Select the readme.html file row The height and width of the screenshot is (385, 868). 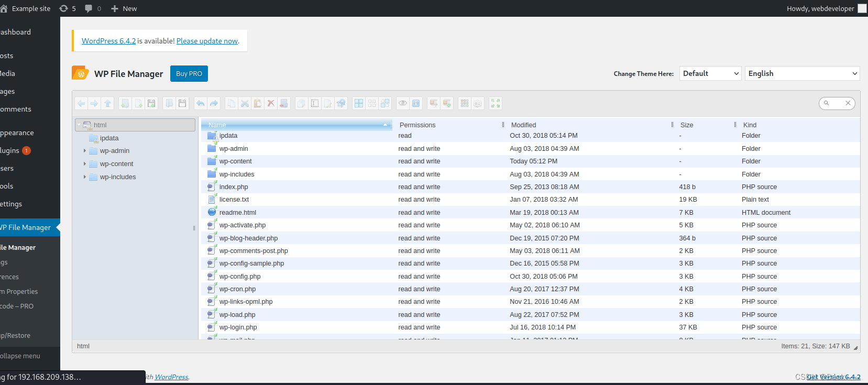tap(530, 212)
